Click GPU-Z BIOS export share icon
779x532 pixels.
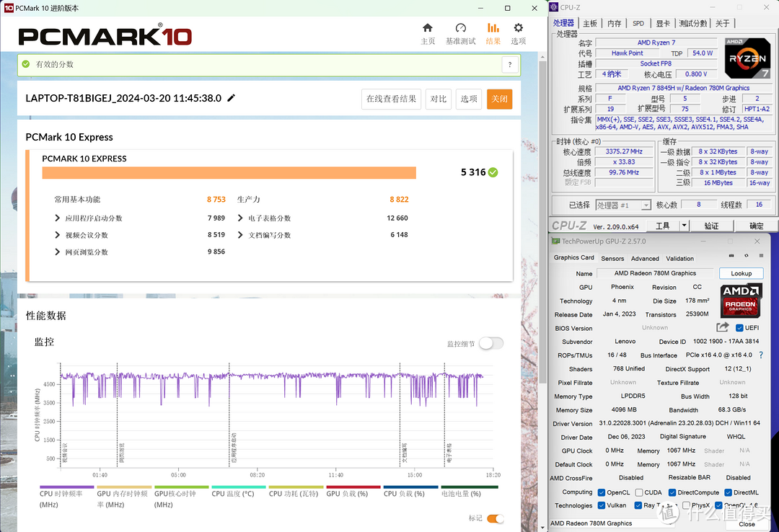(722, 327)
